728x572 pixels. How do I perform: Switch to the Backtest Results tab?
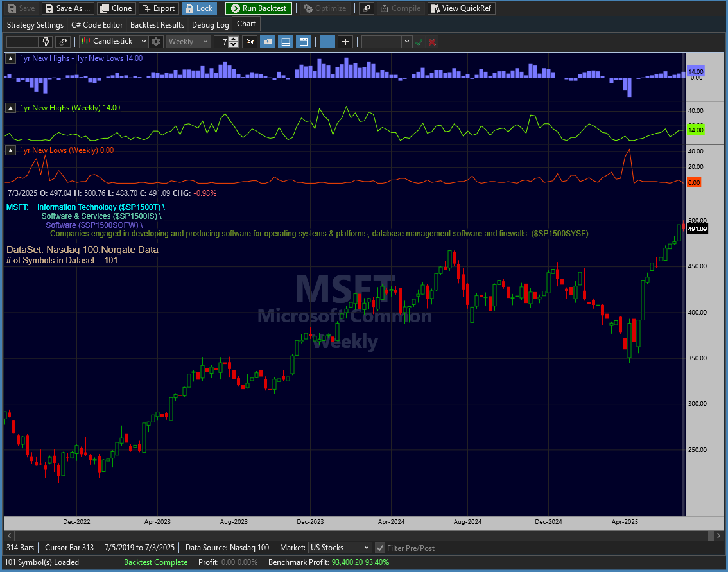pyautogui.click(x=157, y=25)
